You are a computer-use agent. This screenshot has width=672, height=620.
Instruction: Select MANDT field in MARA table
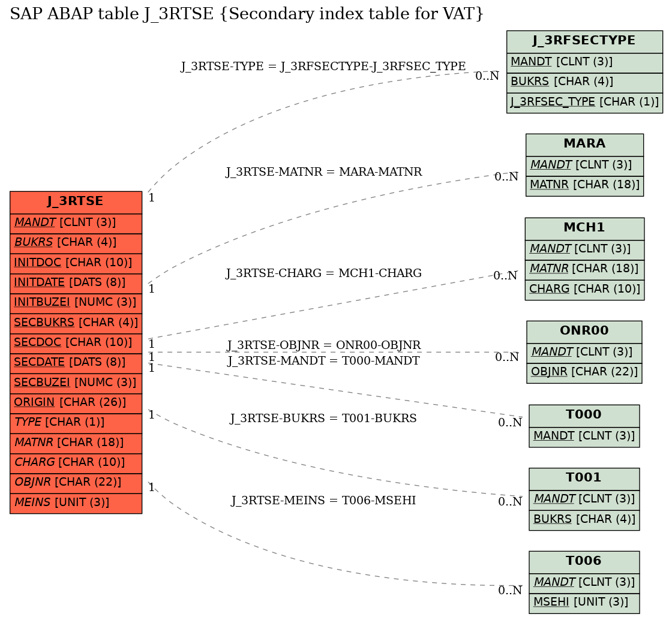[x=584, y=167]
